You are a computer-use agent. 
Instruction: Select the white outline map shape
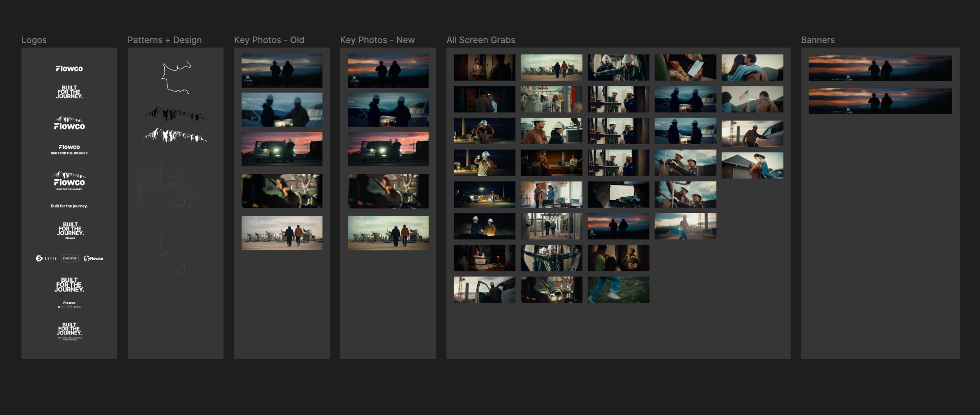176,77
